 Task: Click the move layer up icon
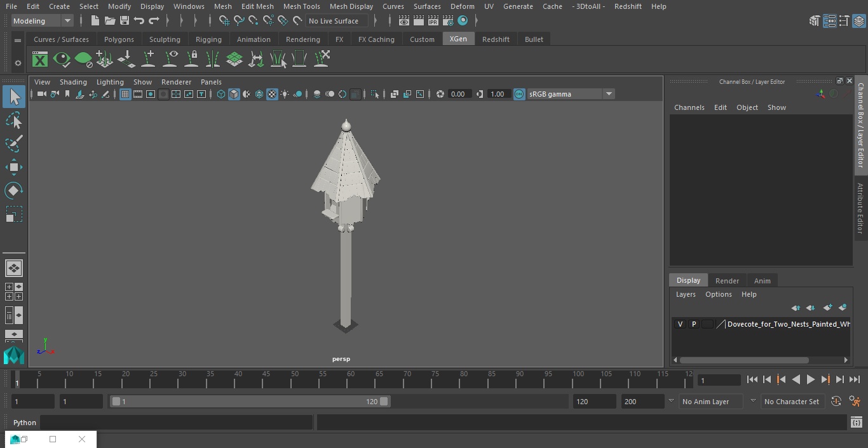pos(796,308)
